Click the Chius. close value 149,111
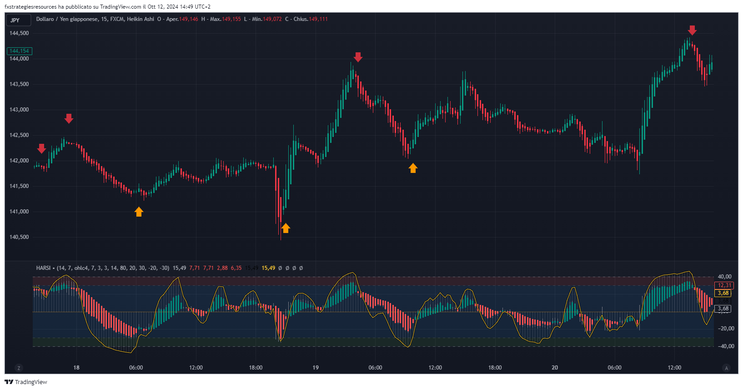Image resolution: width=743 pixels, height=390 pixels. coord(318,19)
